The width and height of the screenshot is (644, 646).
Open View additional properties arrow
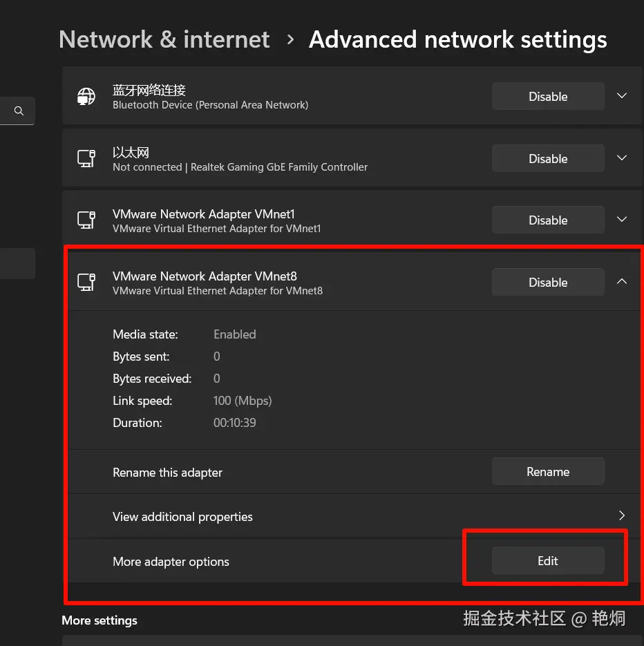pyautogui.click(x=622, y=515)
